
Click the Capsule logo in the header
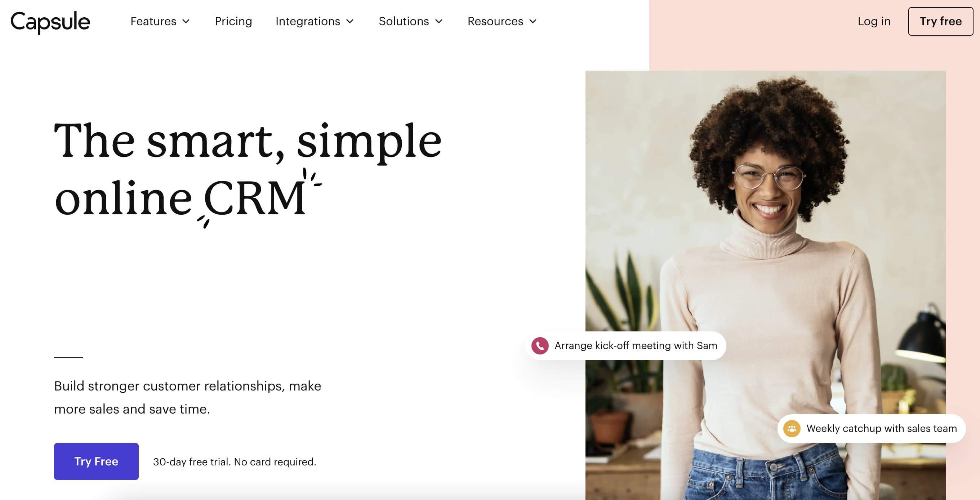tap(52, 21)
